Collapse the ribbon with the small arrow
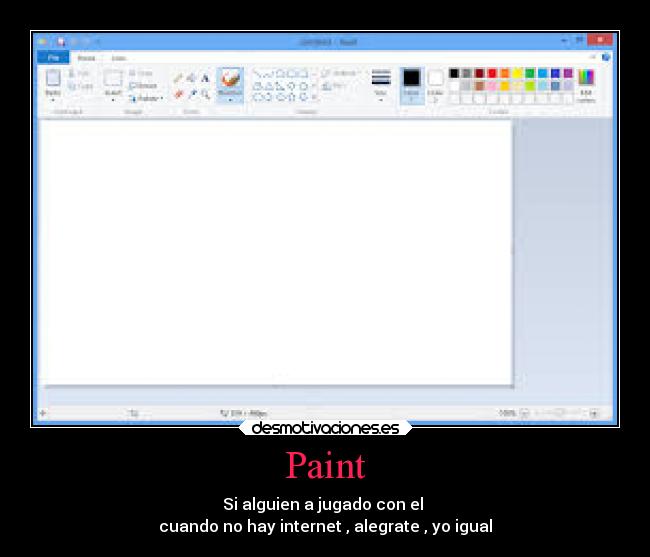 [x=593, y=57]
